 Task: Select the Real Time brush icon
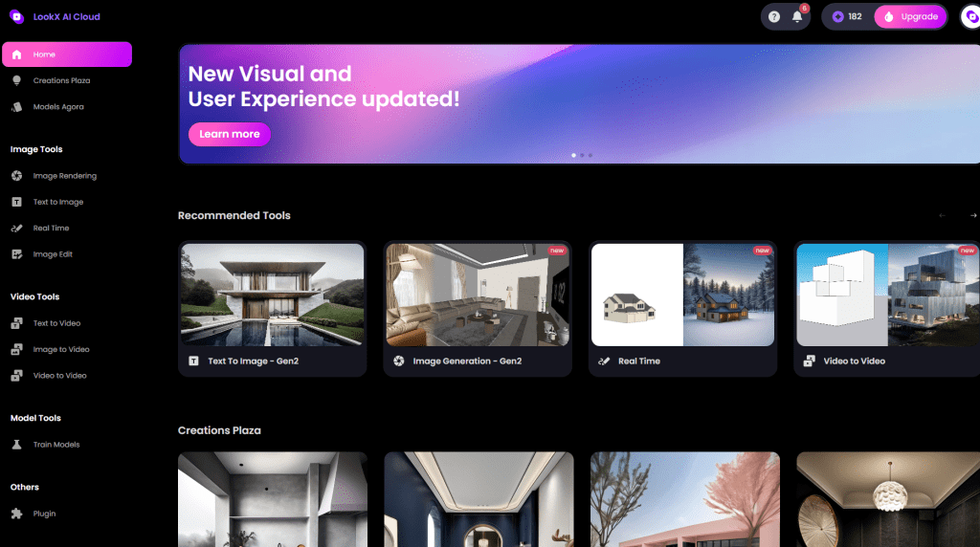(16, 229)
